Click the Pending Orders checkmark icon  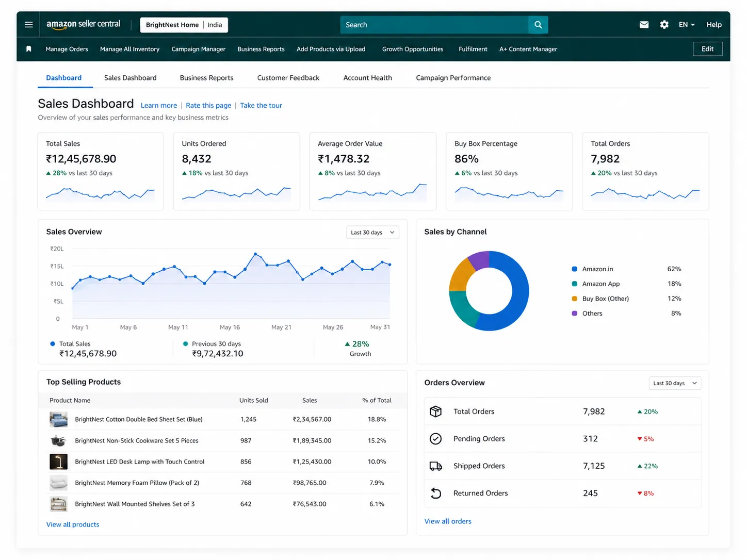(436, 439)
